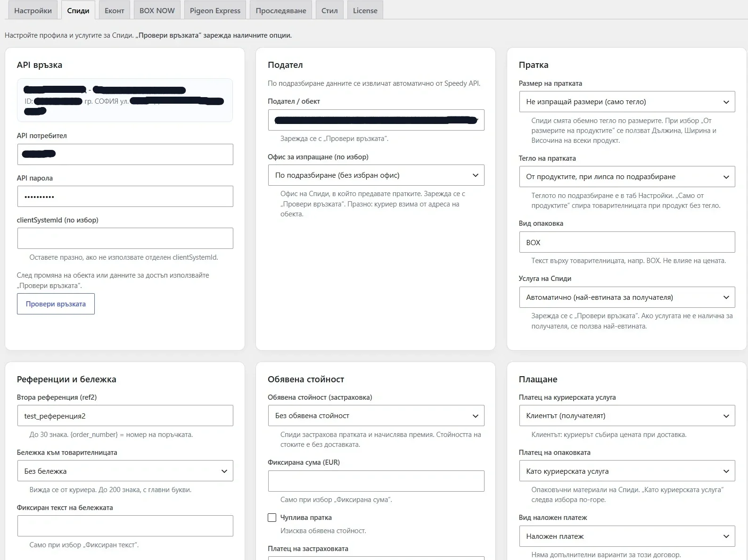Expand the Обявена стойност (застраховка) dropdown
This screenshot has height=560, width=748.
[x=376, y=416]
